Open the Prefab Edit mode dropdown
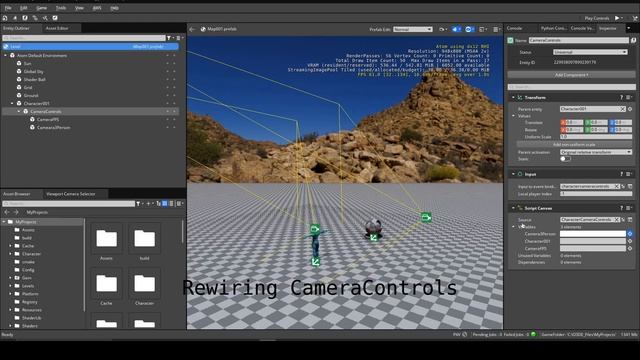Image resolution: width=640 pixels, height=360 pixels. (413, 29)
